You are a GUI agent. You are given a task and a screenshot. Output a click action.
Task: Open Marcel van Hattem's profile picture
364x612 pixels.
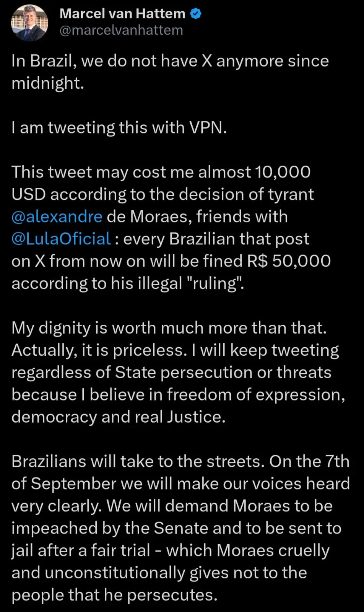pyautogui.click(x=30, y=23)
